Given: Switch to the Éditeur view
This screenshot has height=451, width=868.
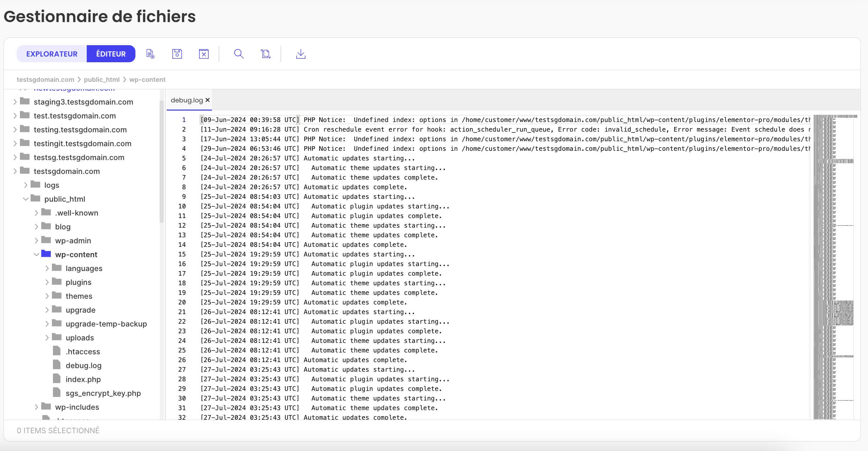Looking at the screenshot, I should 111,54.
